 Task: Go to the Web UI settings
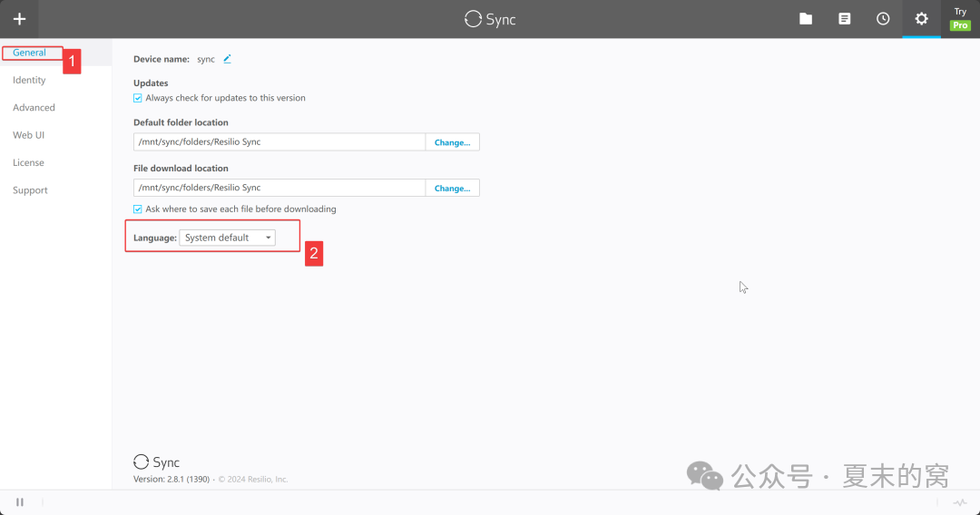(x=28, y=135)
